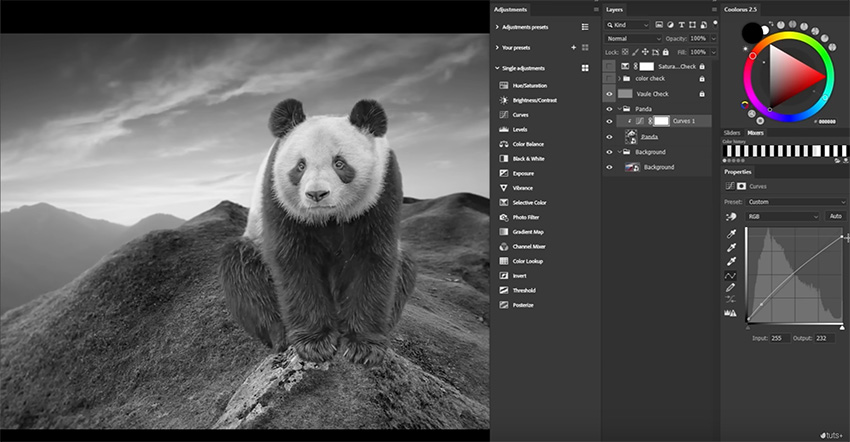This screenshot has height=442, width=850.
Task: Show the hidden color check group
Action: pyautogui.click(x=609, y=78)
